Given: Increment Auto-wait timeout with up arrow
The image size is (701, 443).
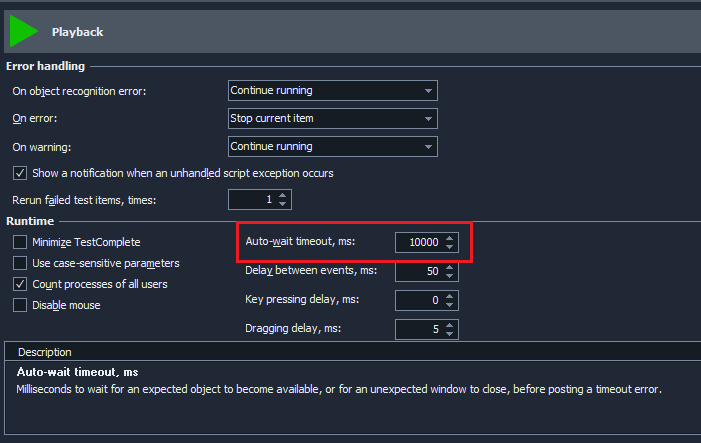Looking at the screenshot, I should [x=450, y=238].
